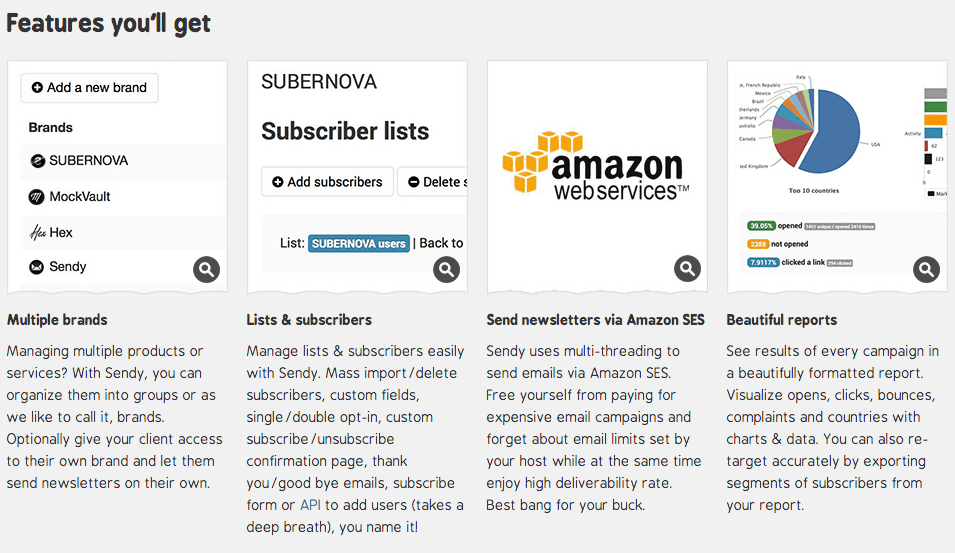Click the Back to link
955x553 pixels.
pyautogui.click(x=441, y=243)
